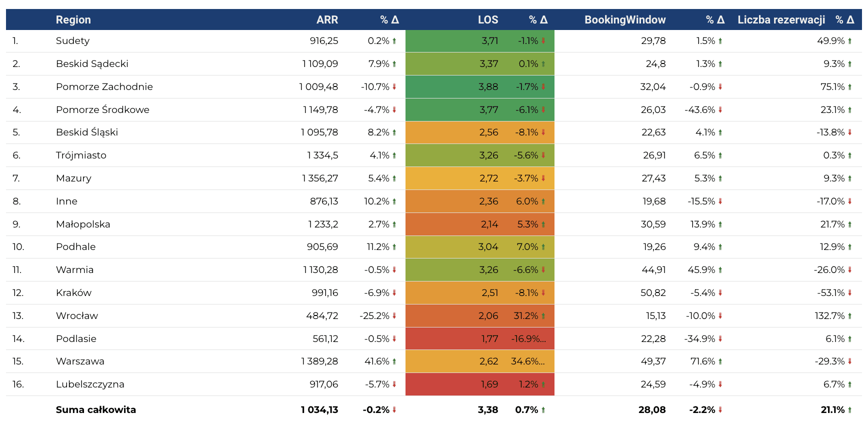868x421 pixels.
Task: Click the green LOS cell 3,88
Action: 488,87
